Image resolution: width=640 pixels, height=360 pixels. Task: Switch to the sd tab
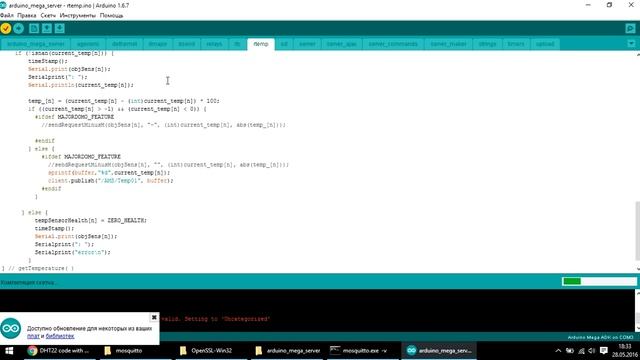pos(284,44)
